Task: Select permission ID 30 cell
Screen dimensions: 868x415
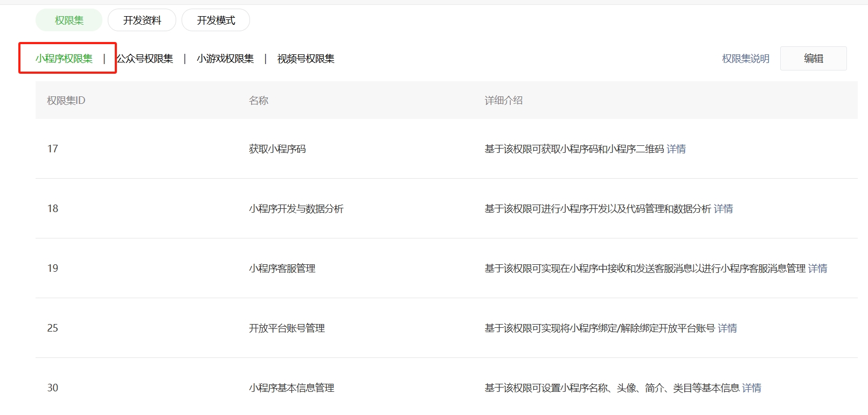Action: coord(53,388)
